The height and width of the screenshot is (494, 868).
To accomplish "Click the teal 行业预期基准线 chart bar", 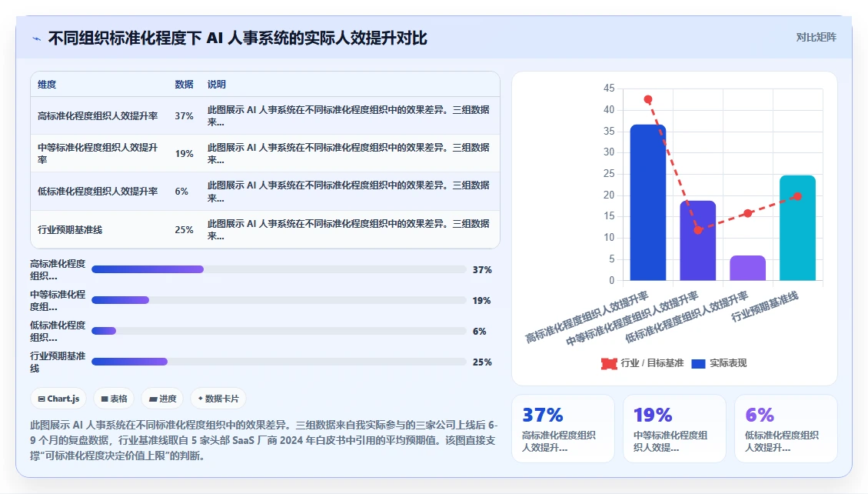I will pyautogui.click(x=797, y=229).
